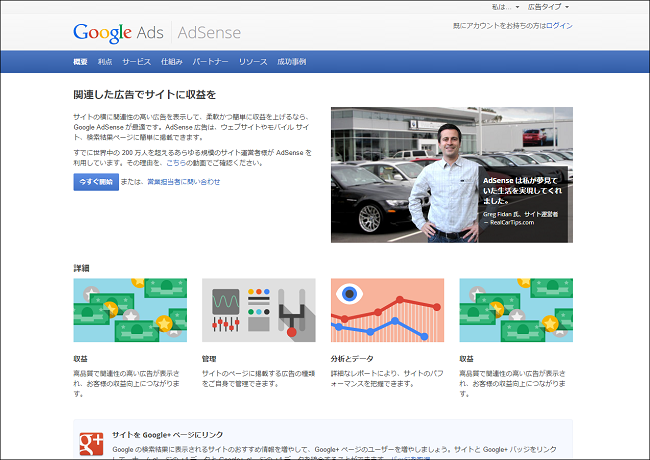Select the 成功事例 tab
The width and height of the screenshot is (650, 460).
[x=291, y=62]
